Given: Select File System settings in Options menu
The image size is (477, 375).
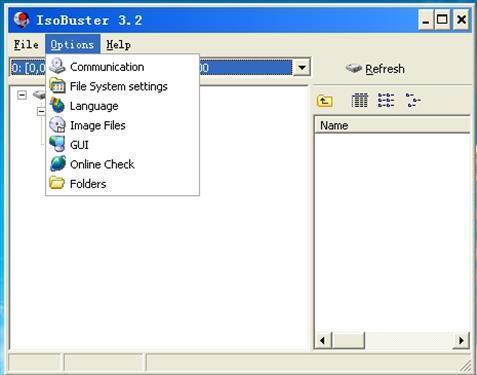Looking at the screenshot, I should (x=122, y=86).
